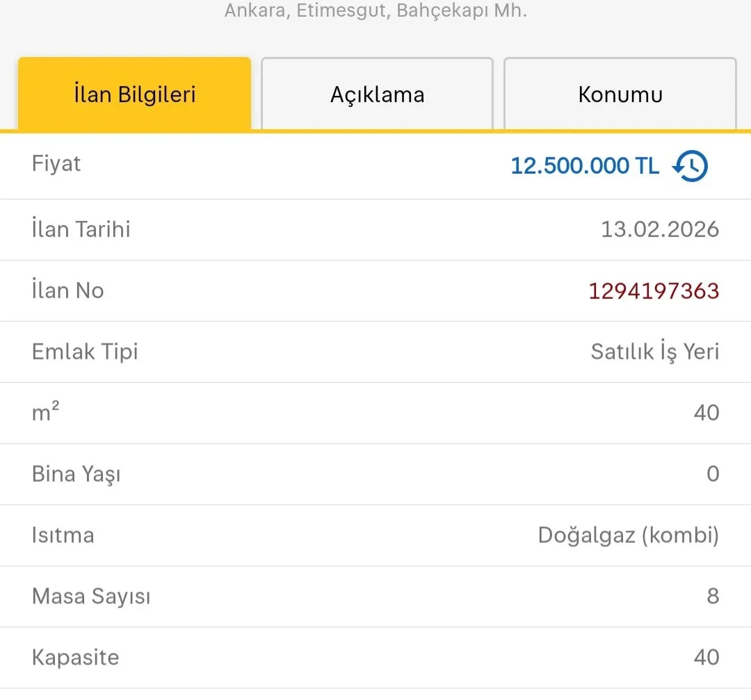Viewport: 751px width, 700px height.
Task: Open the Konumu tab
Action: point(619,94)
